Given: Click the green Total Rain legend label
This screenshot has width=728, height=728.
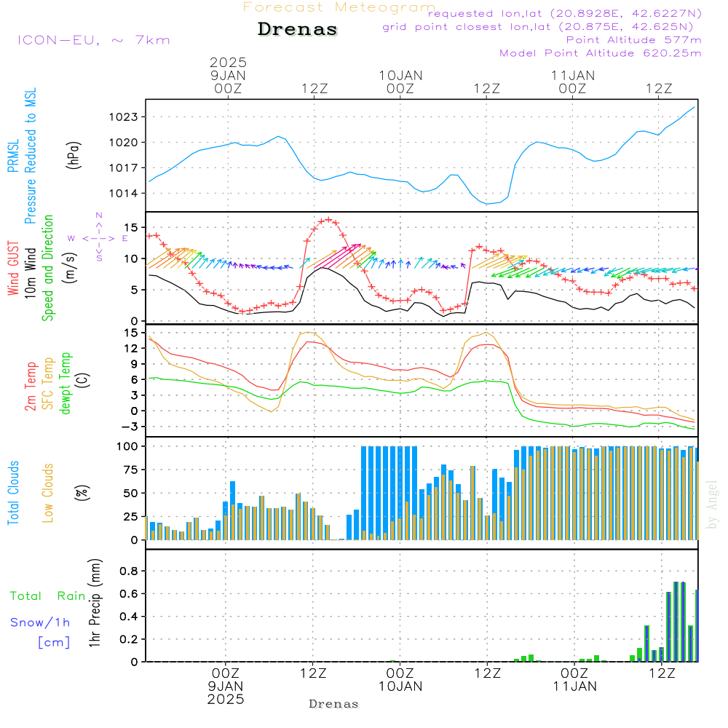Looking at the screenshot, I should pos(48,596).
